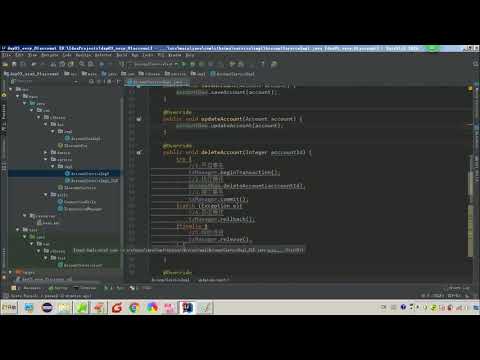The width and height of the screenshot is (480, 360).
Task: Open the File menu
Action: coord(6,55)
